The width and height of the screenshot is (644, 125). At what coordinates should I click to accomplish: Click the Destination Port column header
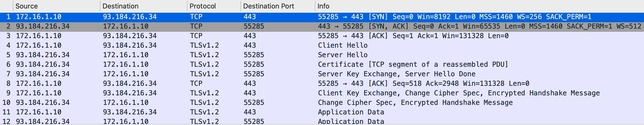(268, 6)
